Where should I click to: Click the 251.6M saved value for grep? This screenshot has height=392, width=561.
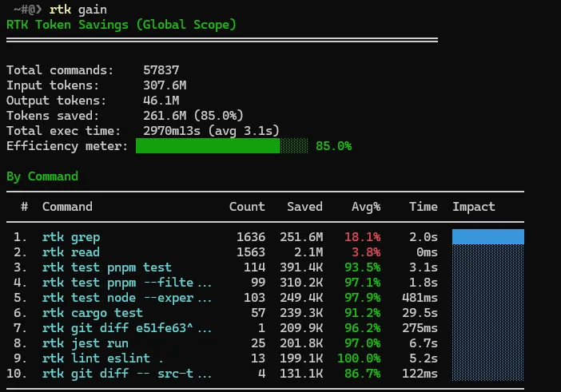[301, 237]
